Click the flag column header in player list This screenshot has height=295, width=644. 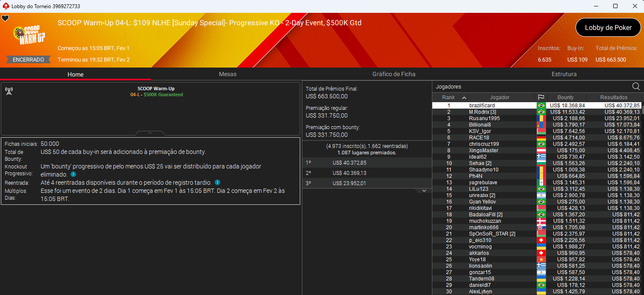click(x=541, y=97)
